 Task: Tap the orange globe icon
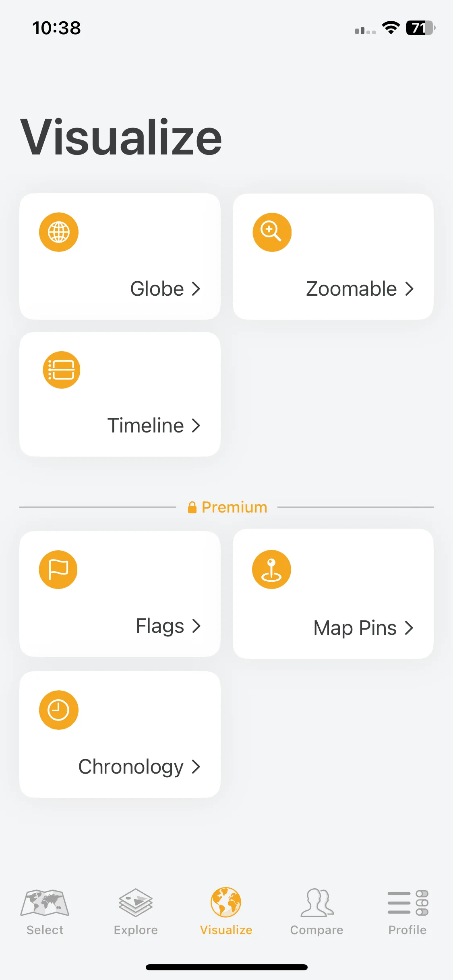pyautogui.click(x=59, y=232)
